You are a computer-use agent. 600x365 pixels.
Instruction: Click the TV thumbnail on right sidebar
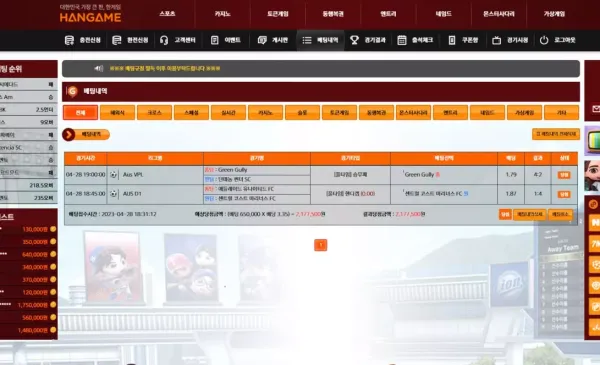pos(593,140)
